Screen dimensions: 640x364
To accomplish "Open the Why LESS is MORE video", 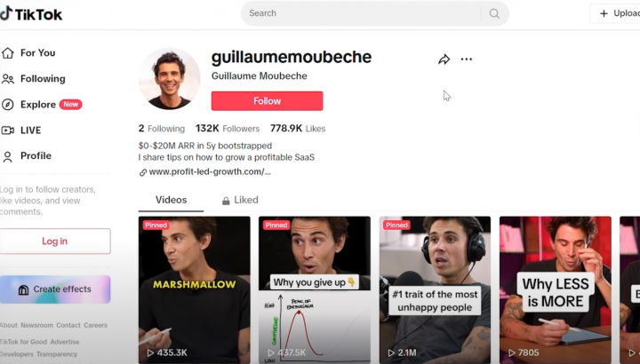I will (x=555, y=289).
